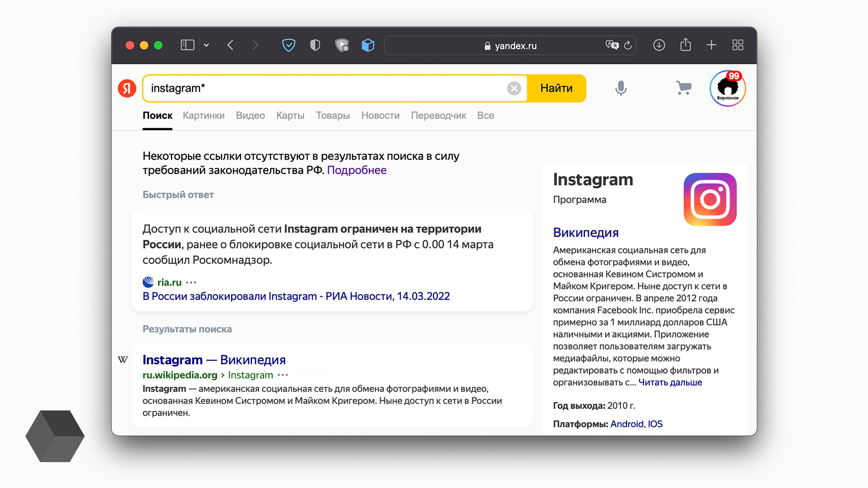Open the Переводчик tab
The width and height of the screenshot is (868, 488).
click(x=438, y=116)
